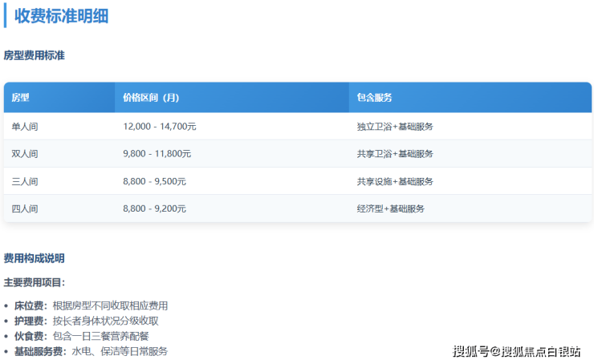Viewport: 594px width, 364px height.
Task: Select the 三人间 row label
Action: click(x=25, y=181)
